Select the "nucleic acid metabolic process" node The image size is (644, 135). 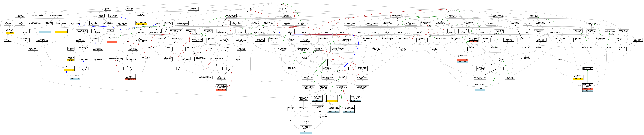tap(305, 40)
